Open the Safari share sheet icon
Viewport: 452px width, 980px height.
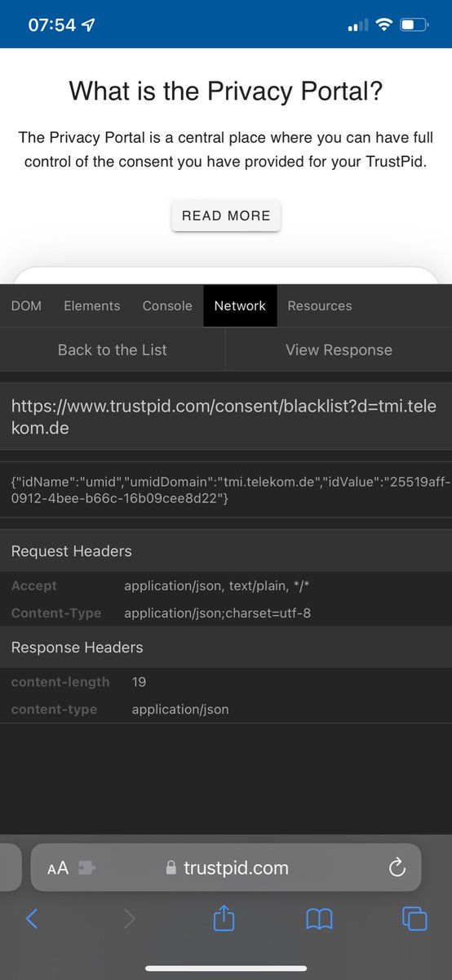[x=224, y=918]
